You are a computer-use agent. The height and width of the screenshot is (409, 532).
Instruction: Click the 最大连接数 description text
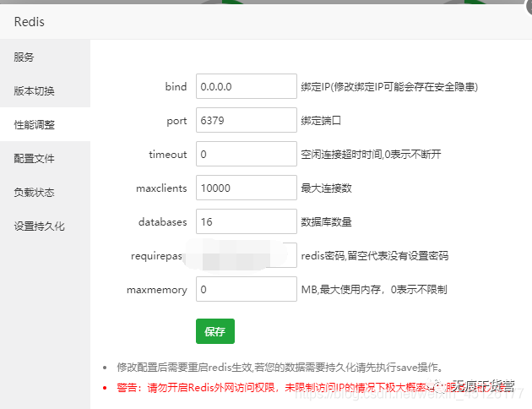tap(327, 188)
